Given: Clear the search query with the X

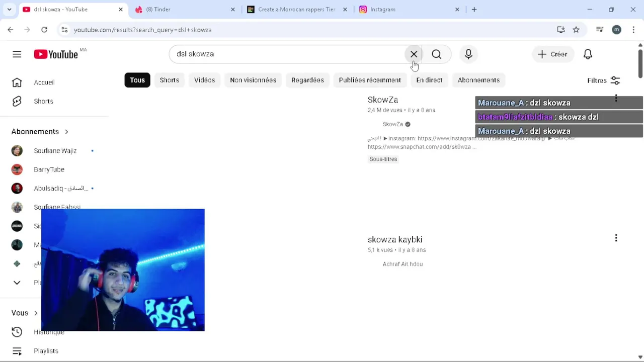Looking at the screenshot, I should click(414, 54).
